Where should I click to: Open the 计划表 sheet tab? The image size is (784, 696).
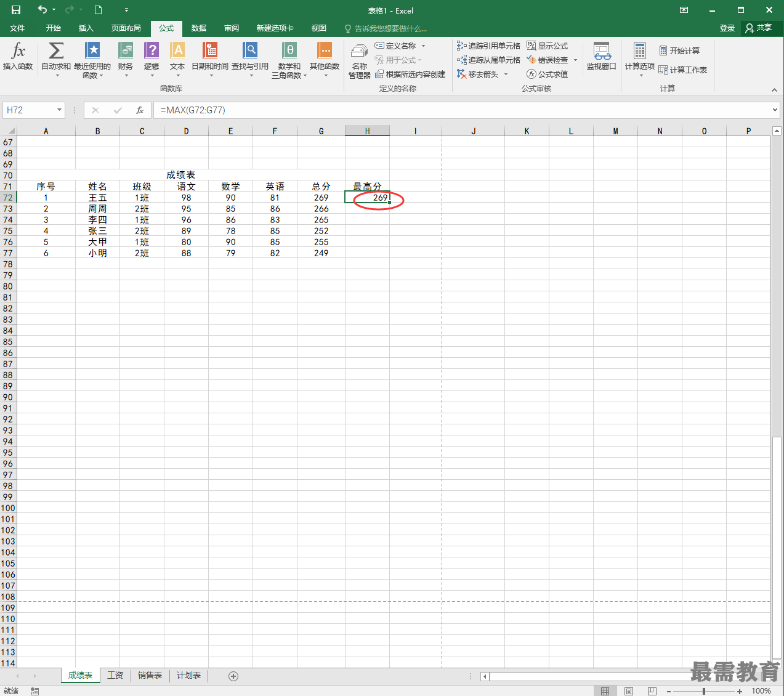pyautogui.click(x=189, y=676)
